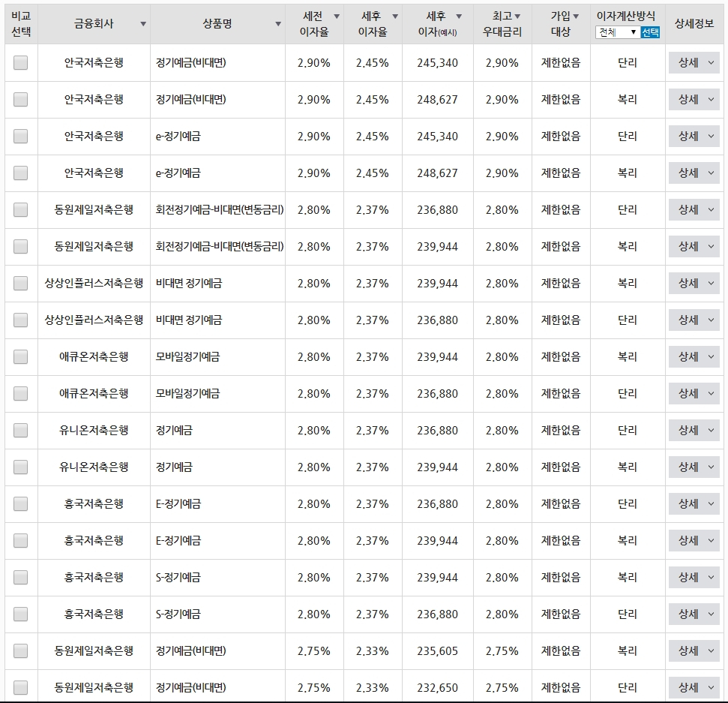Expand 상세 for 흥국저축은행 S-정기예금 복리
The height and width of the screenshot is (703, 728).
pyautogui.click(x=694, y=577)
